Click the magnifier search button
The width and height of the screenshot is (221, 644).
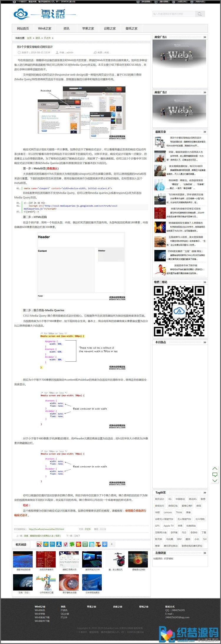[x=200, y=14]
